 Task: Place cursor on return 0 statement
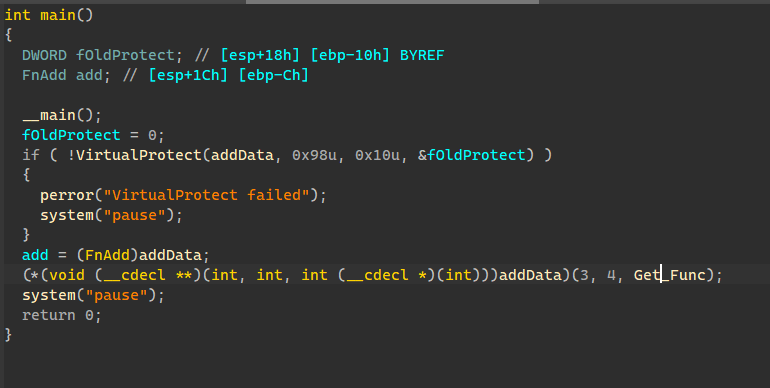(62, 315)
